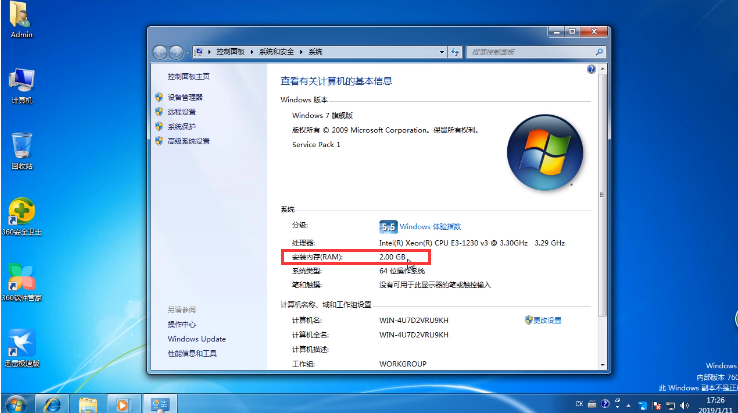Click the Action Center flag tray icon

657,405
